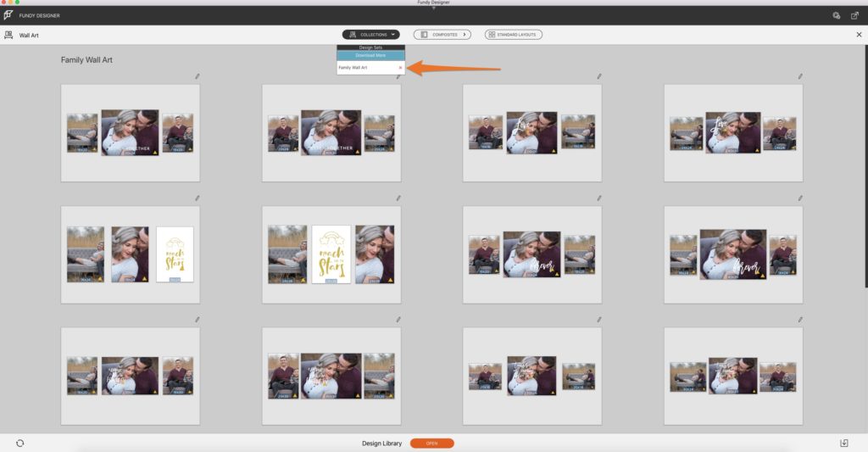The height and width of the screenshot is (452, 868).
Task: Click the export arrow icon in title bar
Action: [854, 15]
